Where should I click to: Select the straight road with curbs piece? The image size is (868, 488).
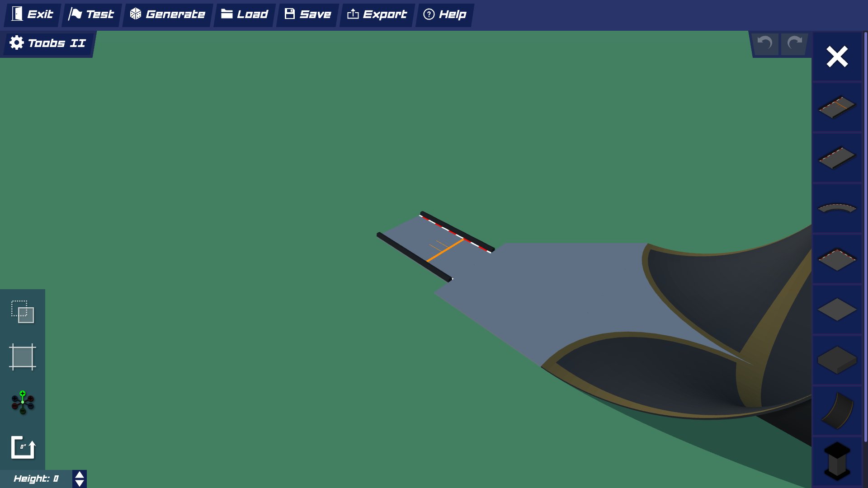[837, 158]
